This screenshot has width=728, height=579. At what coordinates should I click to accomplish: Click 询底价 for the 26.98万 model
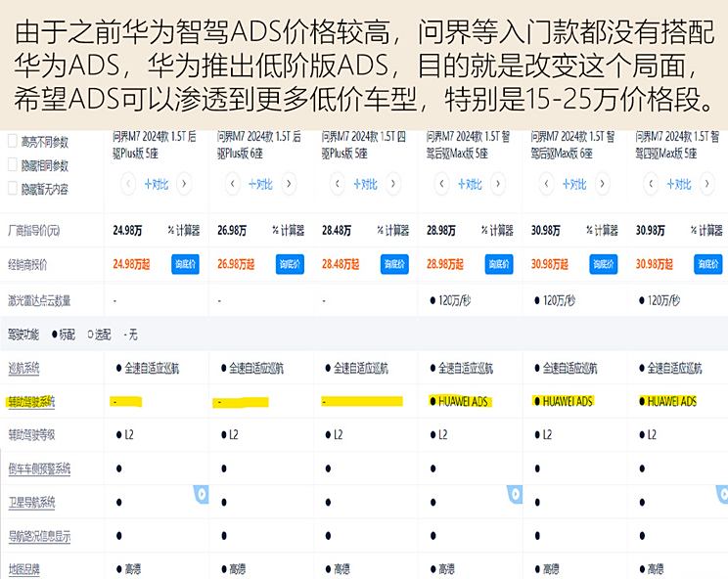290,264
